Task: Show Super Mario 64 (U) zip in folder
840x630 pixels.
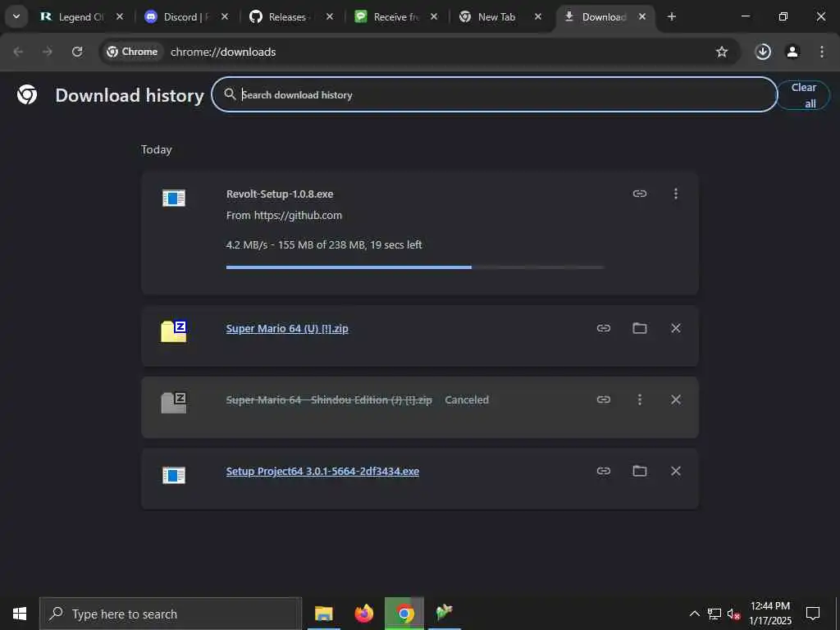Action: (640, 328)
